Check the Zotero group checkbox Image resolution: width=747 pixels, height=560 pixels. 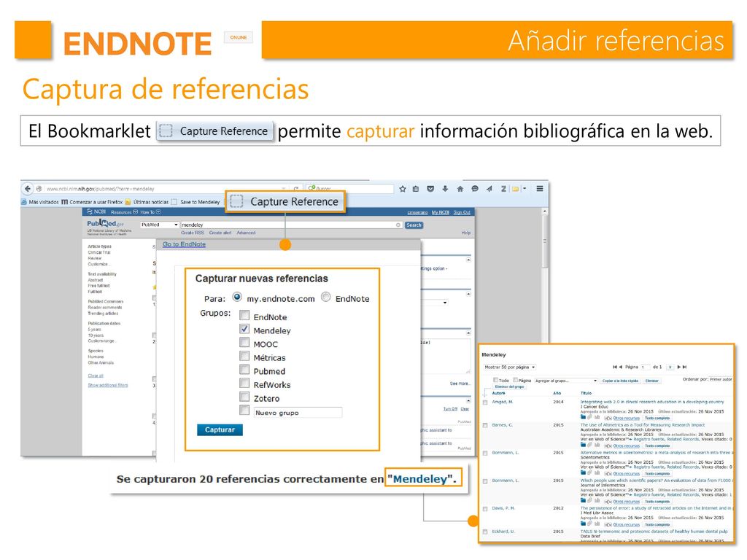(x=244, y=397)
